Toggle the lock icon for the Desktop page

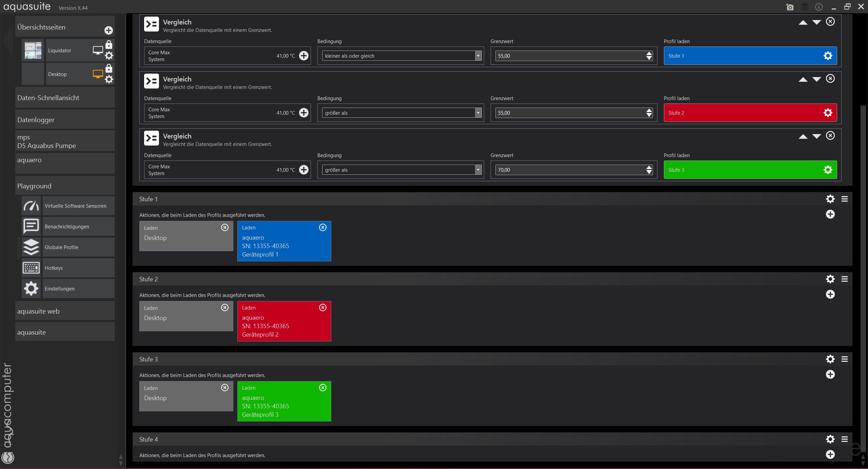click(x=109, y=69)
